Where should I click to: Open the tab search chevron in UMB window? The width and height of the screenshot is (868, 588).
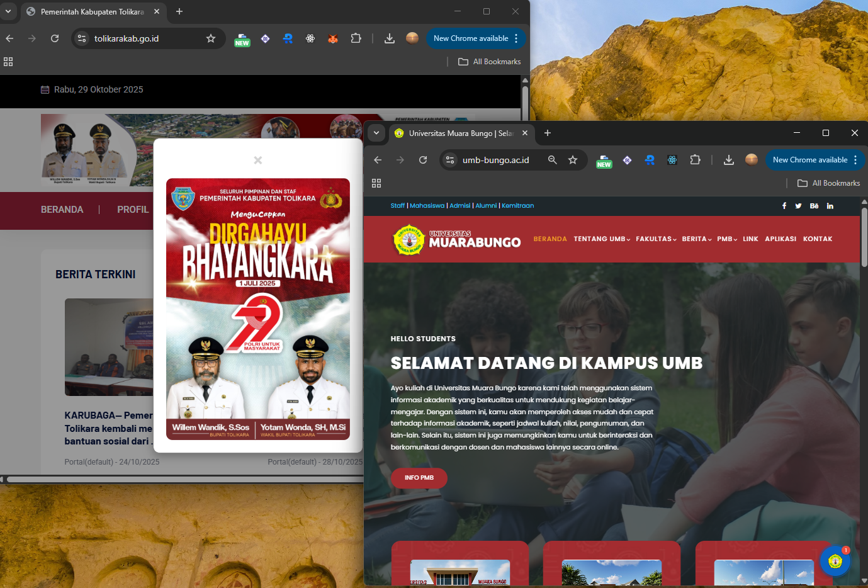(x=376, y=133)
